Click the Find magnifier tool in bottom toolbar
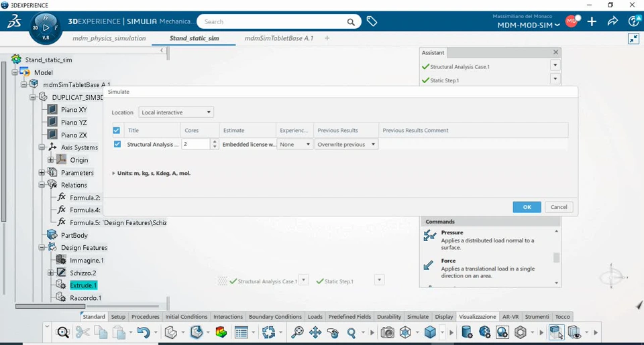Image resolution: width=644 pixels, height=345 pixels. pos(63,332)
